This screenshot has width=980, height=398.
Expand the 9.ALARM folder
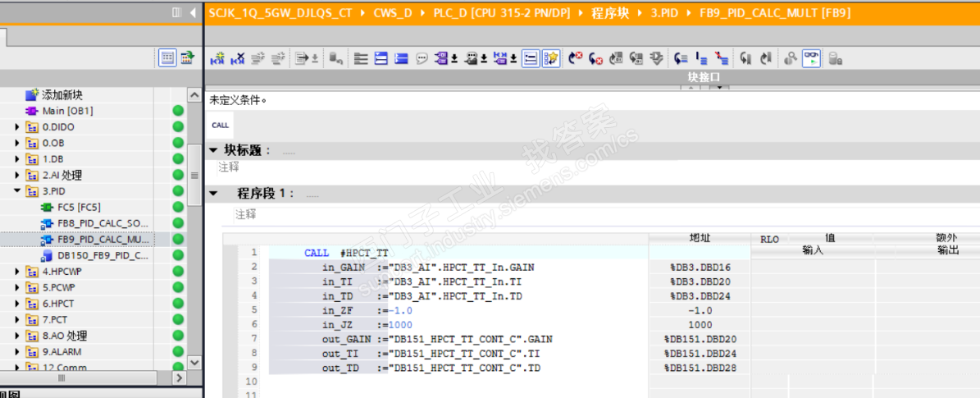(x=17, y=352)
